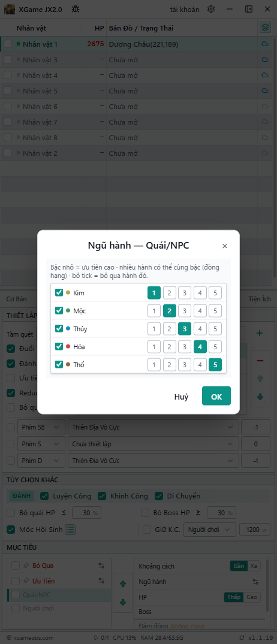Click cloud icon for Nhân vật 6
277x644 pixels.
click(x=265, y=107)
